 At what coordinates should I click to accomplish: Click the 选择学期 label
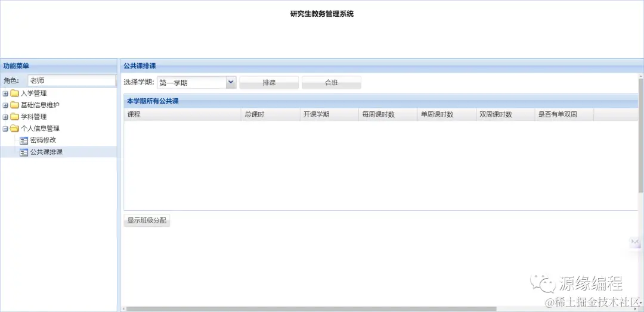[139, 82]
